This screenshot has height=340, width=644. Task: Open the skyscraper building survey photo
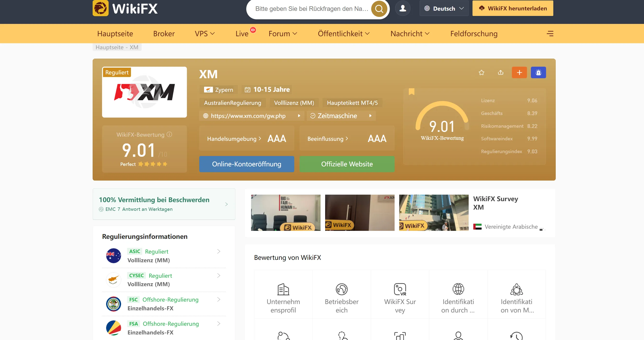pyautogui.click(x=433, y=212)
